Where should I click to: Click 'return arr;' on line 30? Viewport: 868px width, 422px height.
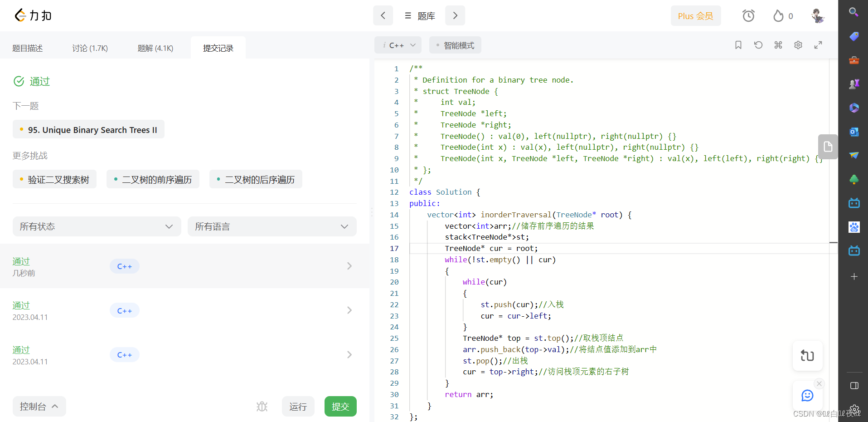(x=469, y=394)
